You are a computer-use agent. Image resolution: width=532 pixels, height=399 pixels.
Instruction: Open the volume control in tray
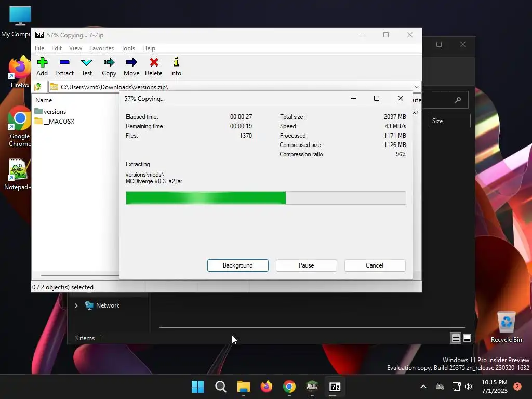point(469,387)
